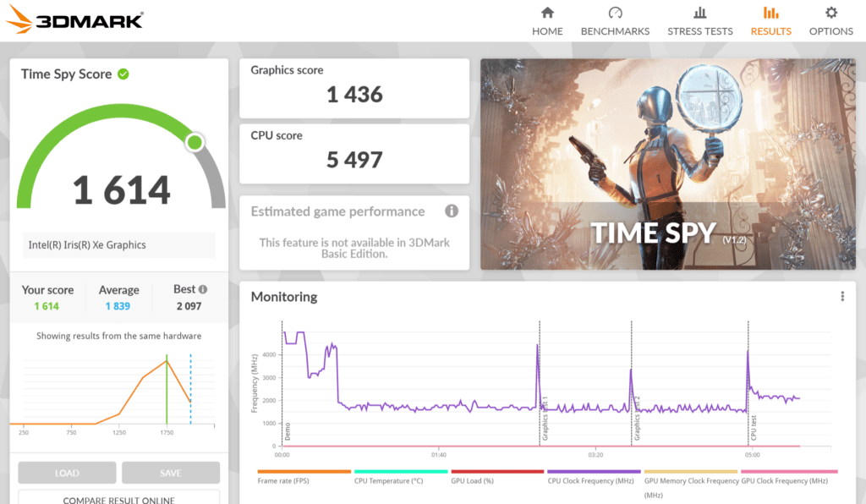Click the Time Spy Score heading
Viewport: 866px width, 504px height.
coord(66,74)
